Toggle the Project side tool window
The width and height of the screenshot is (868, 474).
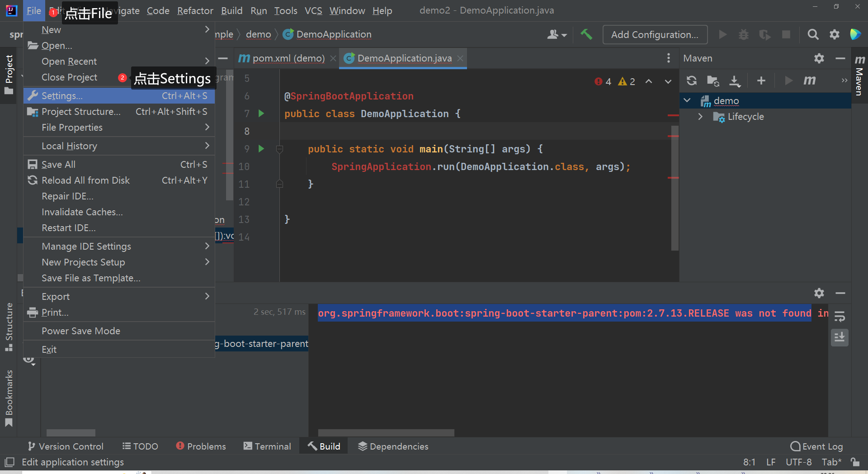(x=9, y=75)
